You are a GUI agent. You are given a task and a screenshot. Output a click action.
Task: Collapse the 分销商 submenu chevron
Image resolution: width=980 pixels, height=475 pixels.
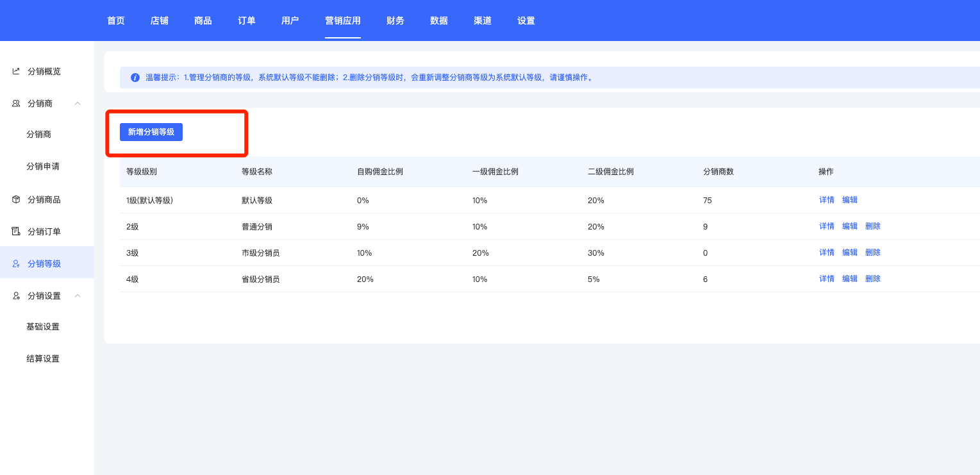click(78, 103)
